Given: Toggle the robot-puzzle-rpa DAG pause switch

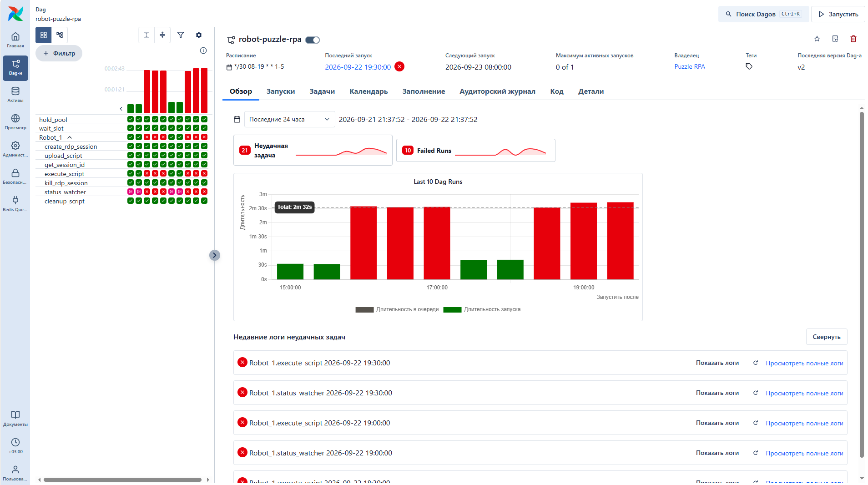Looking at the screenshot, I should click(313, 40).
